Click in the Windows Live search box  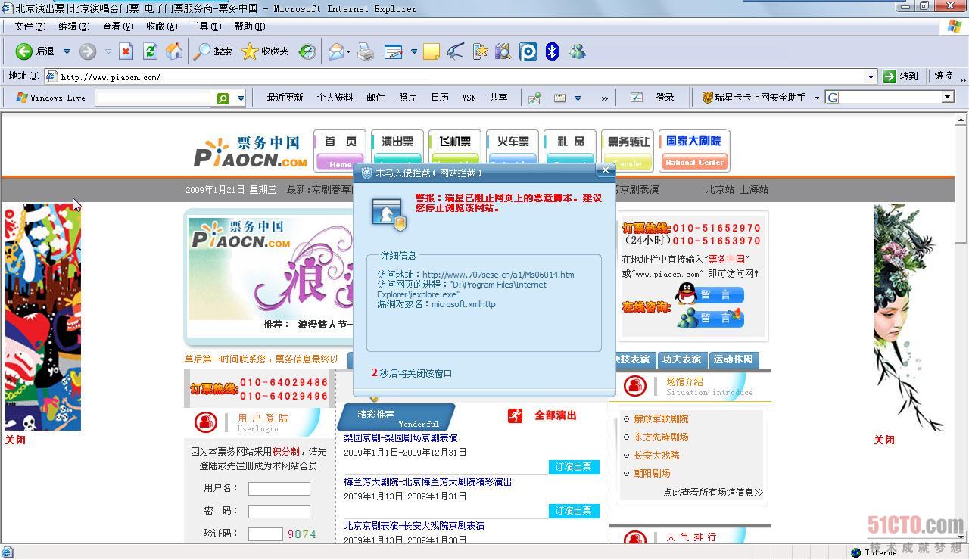(155, 98)
